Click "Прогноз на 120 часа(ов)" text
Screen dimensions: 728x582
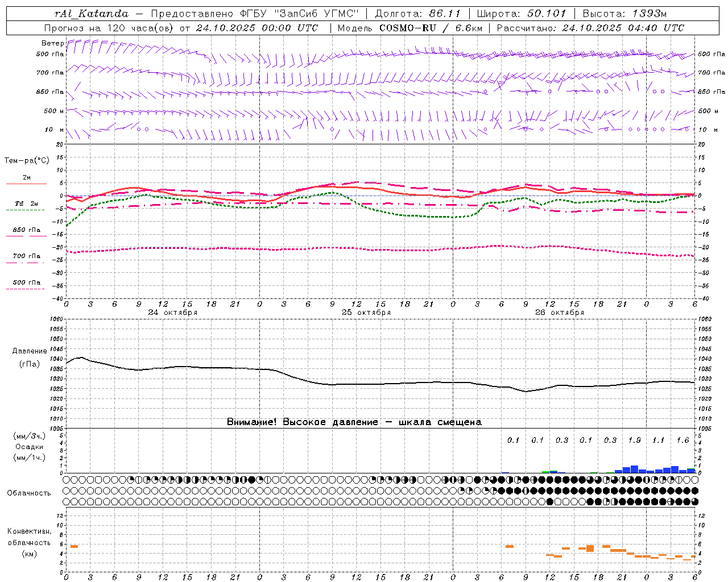point(109,28)
